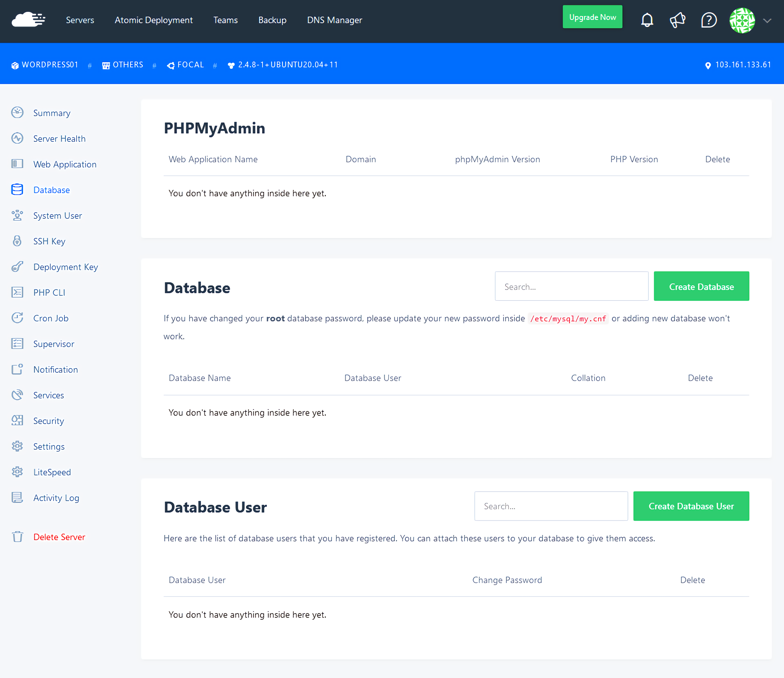The image size is (784, 678).
Task: Open the PHP CLI settings
Action: 49,292
